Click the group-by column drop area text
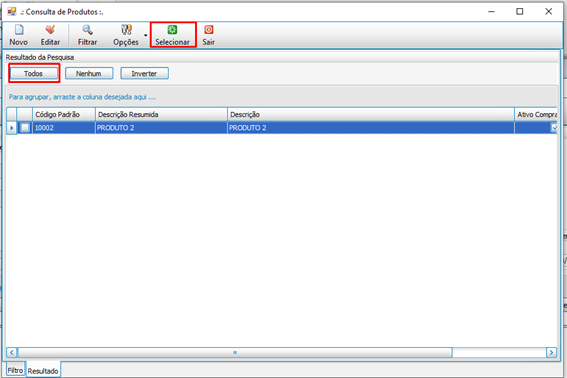This screenshot has width=567, height=378. pyautogui.click(x=82, y=97)
